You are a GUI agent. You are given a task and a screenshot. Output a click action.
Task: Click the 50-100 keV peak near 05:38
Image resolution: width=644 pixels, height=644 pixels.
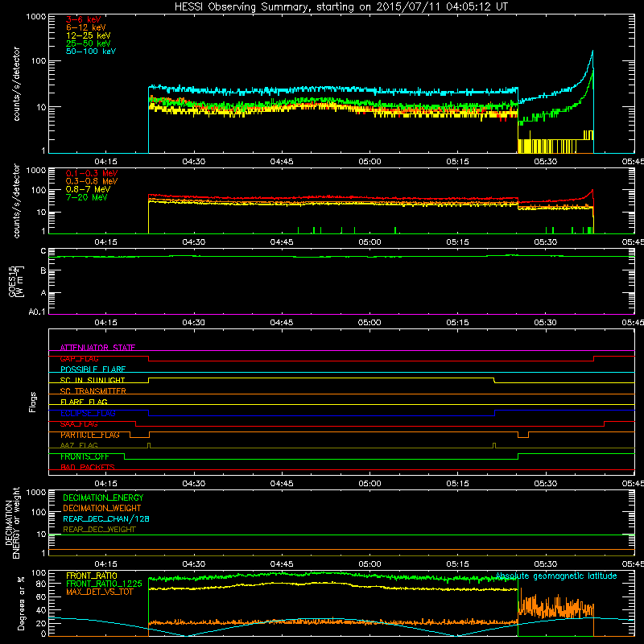(x=592, y=52)
